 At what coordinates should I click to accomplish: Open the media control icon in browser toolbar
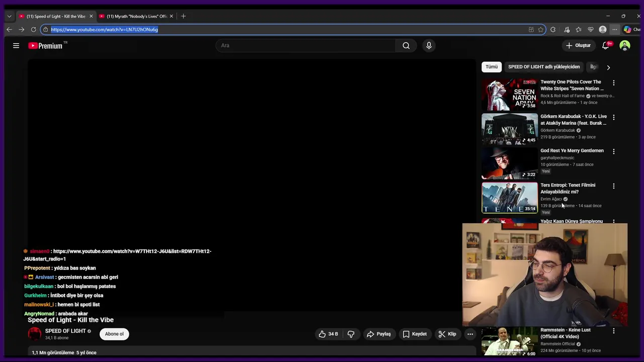coord(567,30)
